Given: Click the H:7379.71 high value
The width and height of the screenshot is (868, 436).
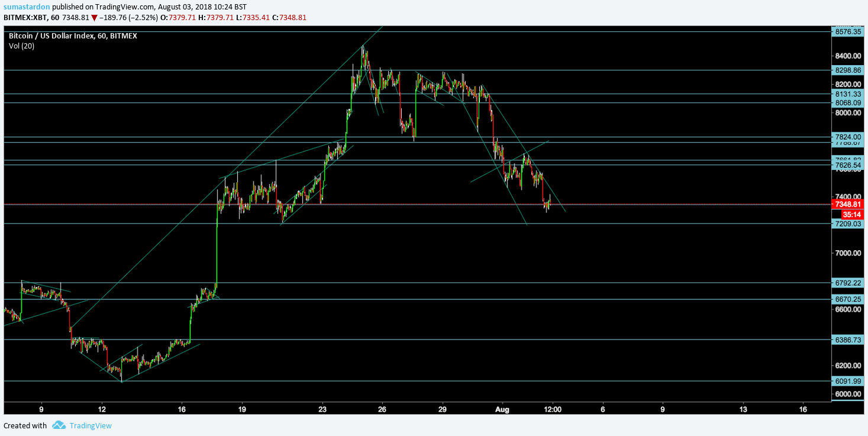Looking at the screenshot, I should [217, 18].
